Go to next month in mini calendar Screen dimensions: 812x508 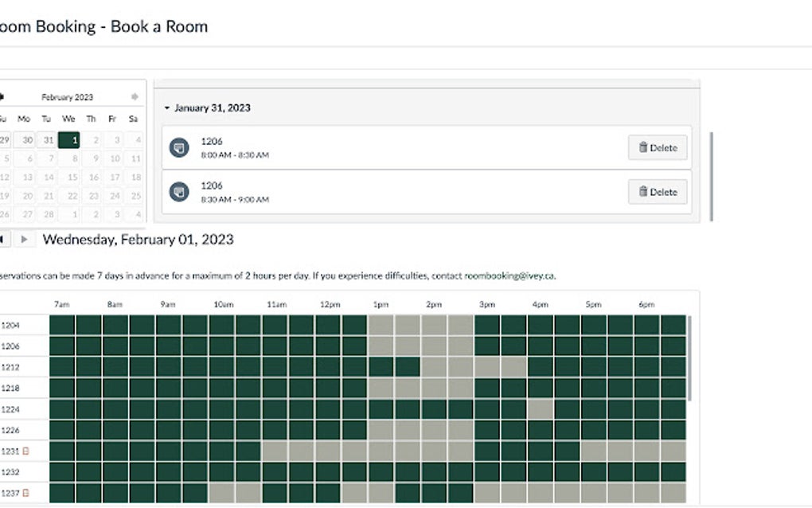(135, 97)
